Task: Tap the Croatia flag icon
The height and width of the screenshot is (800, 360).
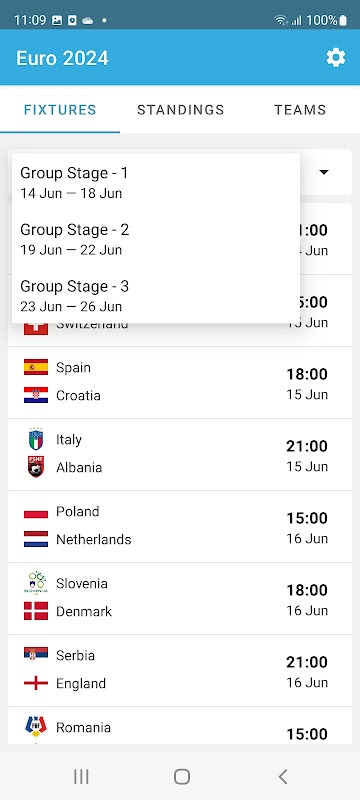Action: [x=36, y=395]
